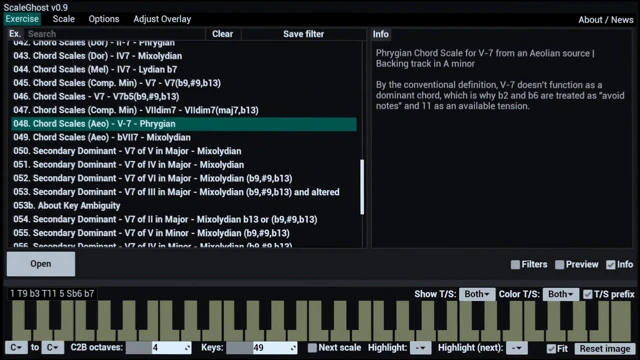This screenshot has height=360, width=640.
Task: Open the Show T/S Both dropdown
Action: pyautogui.click(x=477, y=294)
